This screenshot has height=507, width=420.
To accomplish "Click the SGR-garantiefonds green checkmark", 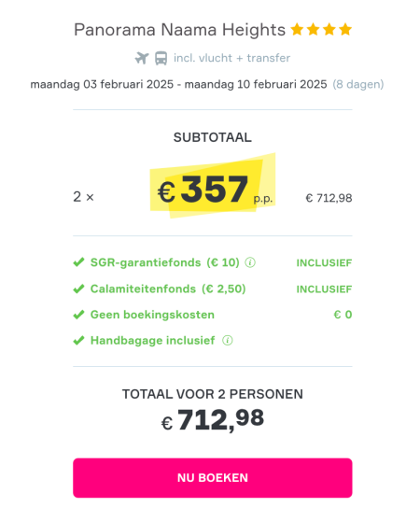I will point(78,262).
